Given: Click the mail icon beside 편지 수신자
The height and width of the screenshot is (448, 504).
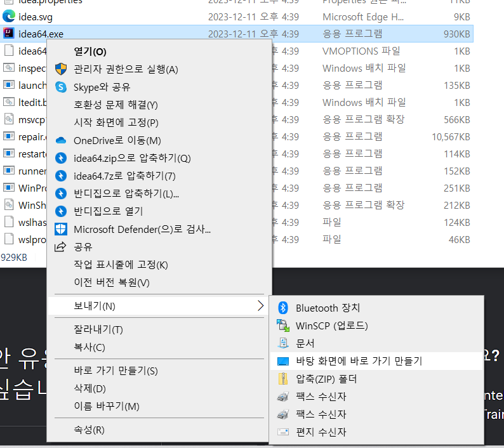Looking at the screenshot, I should [x=283, y=432].
